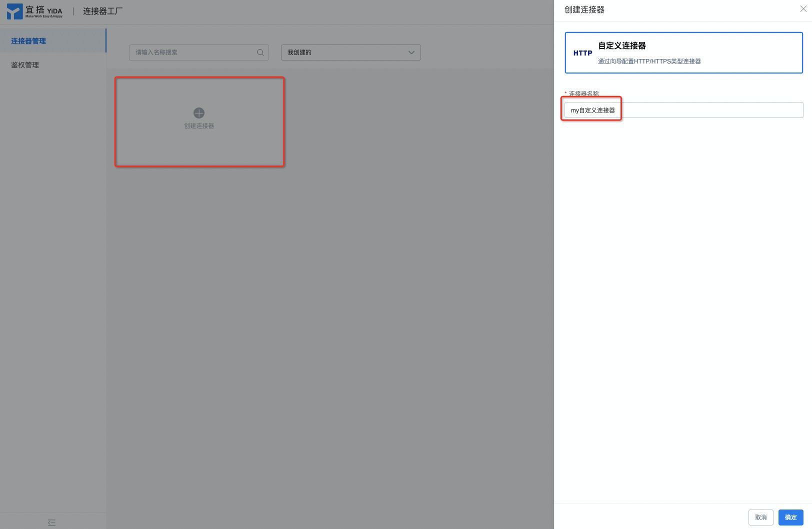
Task: Open the 连接器管理 menu item
Action: [x=53, y=40]
